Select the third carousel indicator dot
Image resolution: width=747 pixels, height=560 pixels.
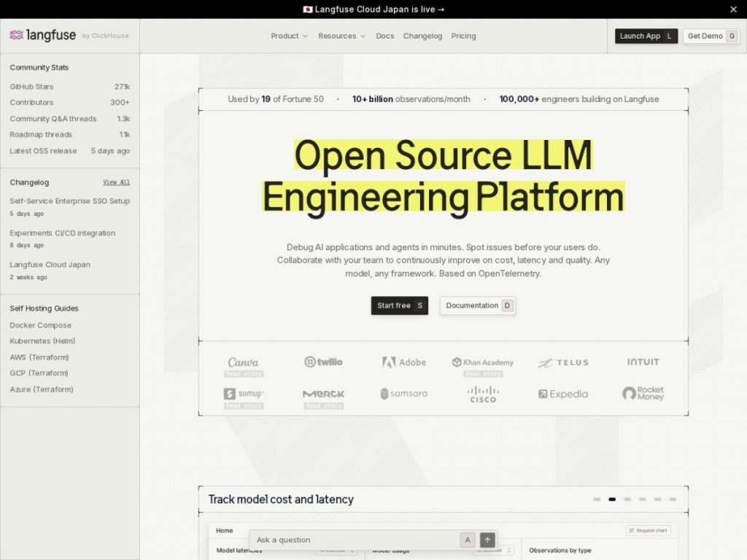[x=627, y=499]
